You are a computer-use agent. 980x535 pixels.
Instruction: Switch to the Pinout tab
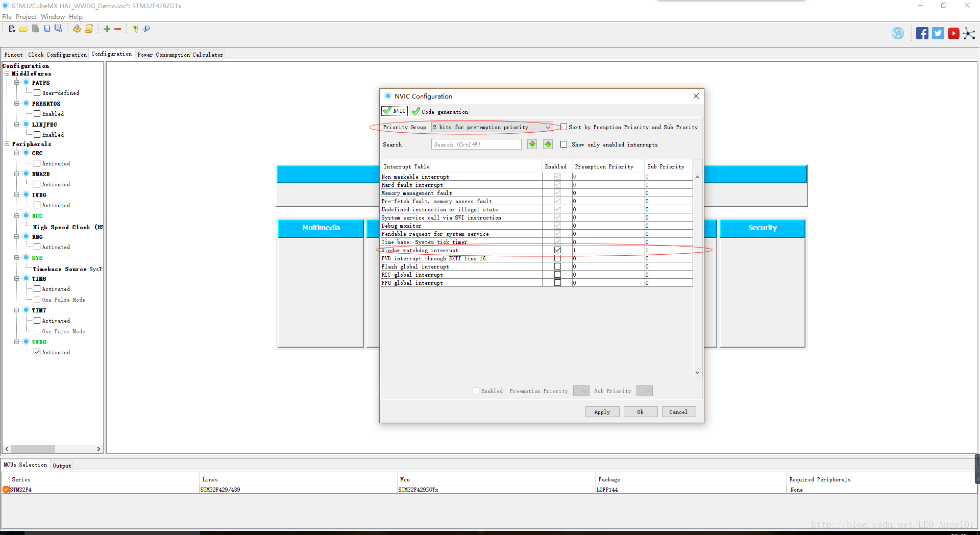(x=14, y=55)
